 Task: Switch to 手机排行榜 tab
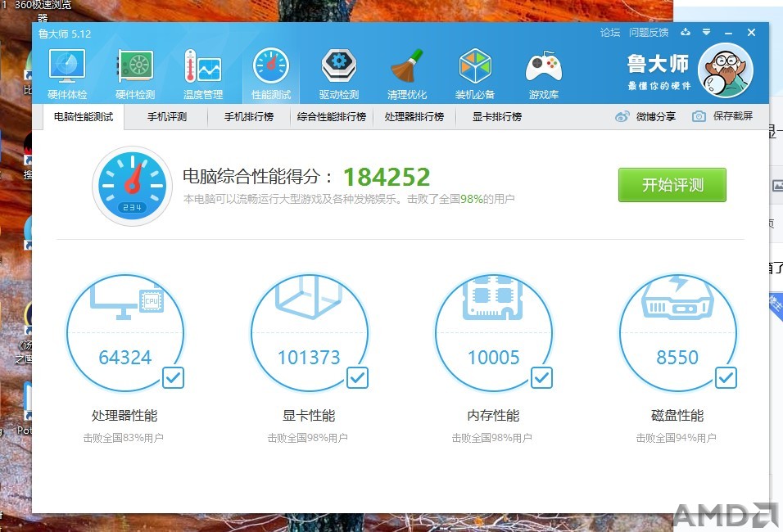[249, 117]
